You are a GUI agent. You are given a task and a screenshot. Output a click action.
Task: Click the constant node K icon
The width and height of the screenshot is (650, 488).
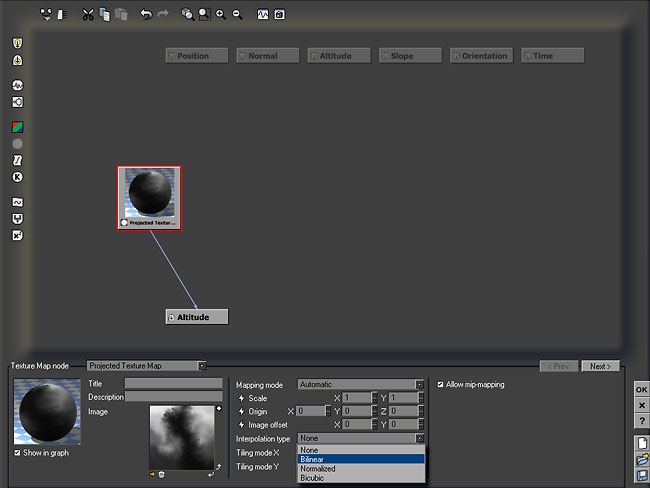17,177
